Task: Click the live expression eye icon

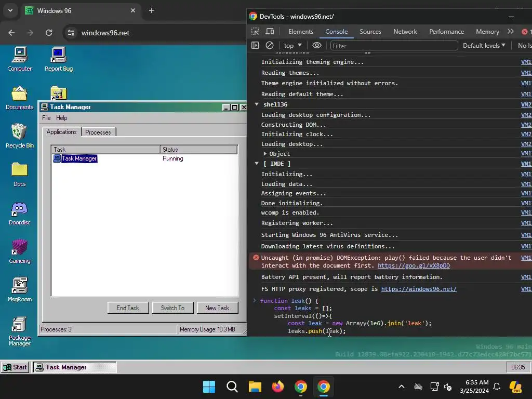Action: [317, 46]
